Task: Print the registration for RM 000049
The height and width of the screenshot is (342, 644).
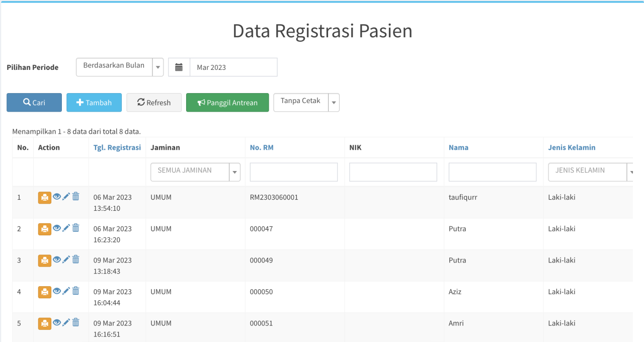Action: point(45,261)
